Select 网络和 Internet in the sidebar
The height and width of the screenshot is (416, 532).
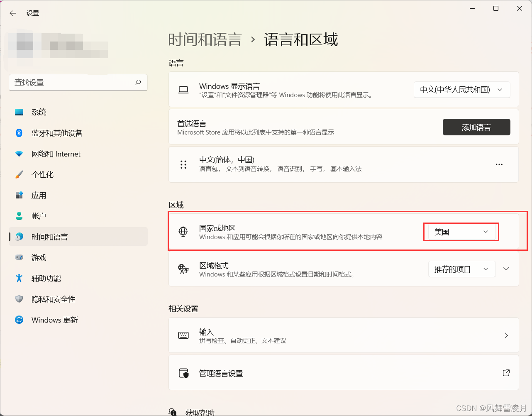click(78, 154)
